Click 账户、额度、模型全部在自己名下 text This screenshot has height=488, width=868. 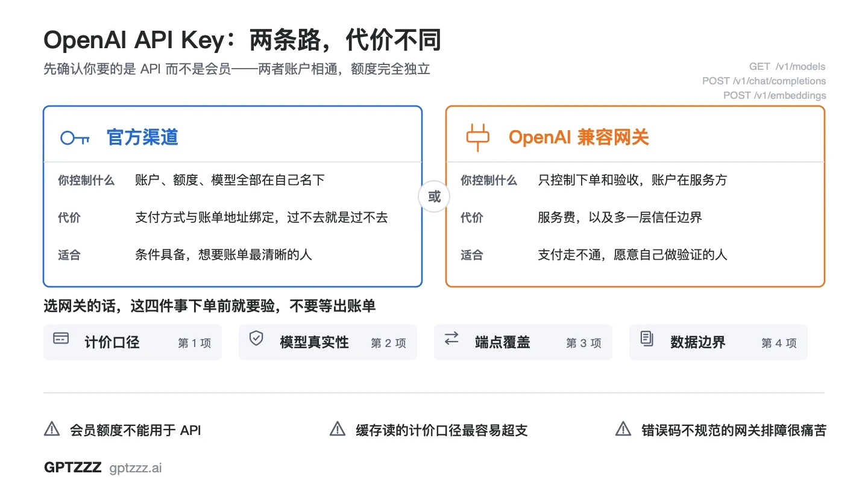pos(230,180)
